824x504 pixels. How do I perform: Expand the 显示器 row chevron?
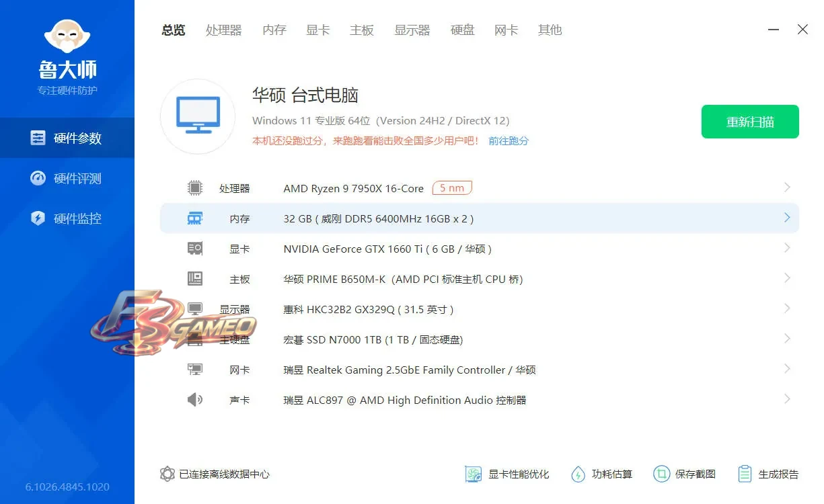(x=787, y=308)
